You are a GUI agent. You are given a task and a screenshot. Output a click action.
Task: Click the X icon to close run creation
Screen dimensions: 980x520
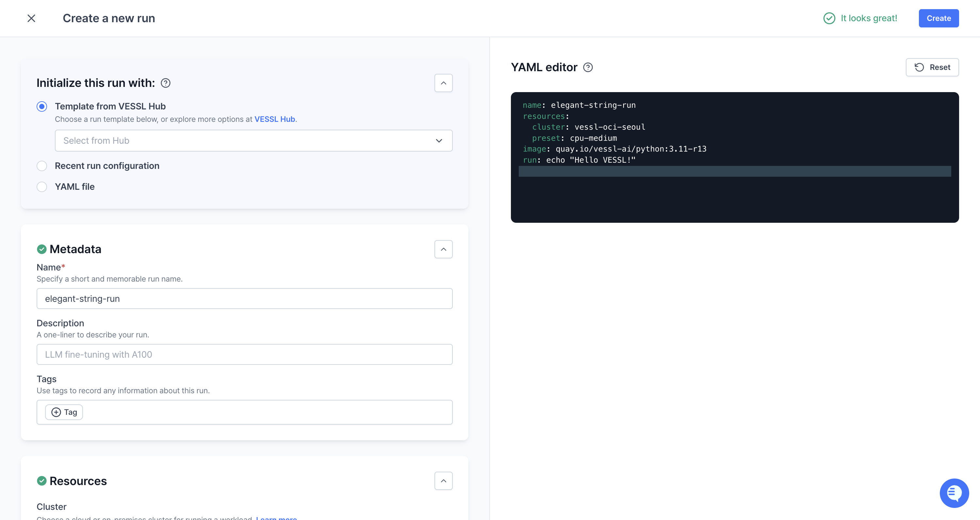point(31,18)
